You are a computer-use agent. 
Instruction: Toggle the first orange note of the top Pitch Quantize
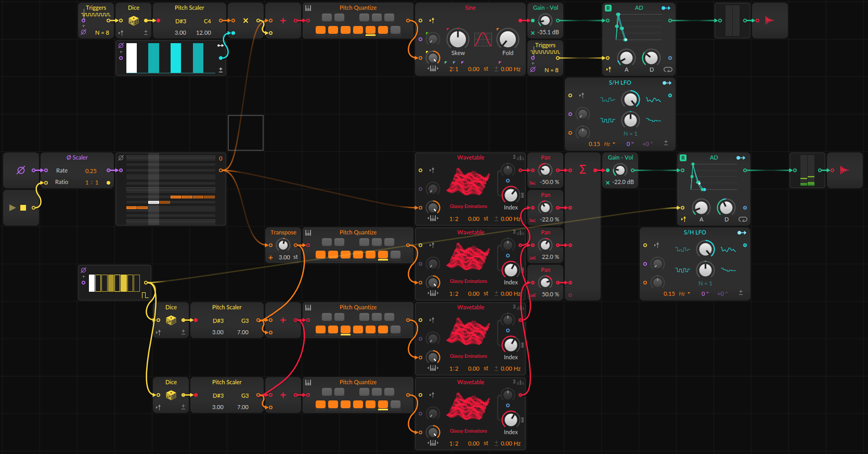pos(320,30)
